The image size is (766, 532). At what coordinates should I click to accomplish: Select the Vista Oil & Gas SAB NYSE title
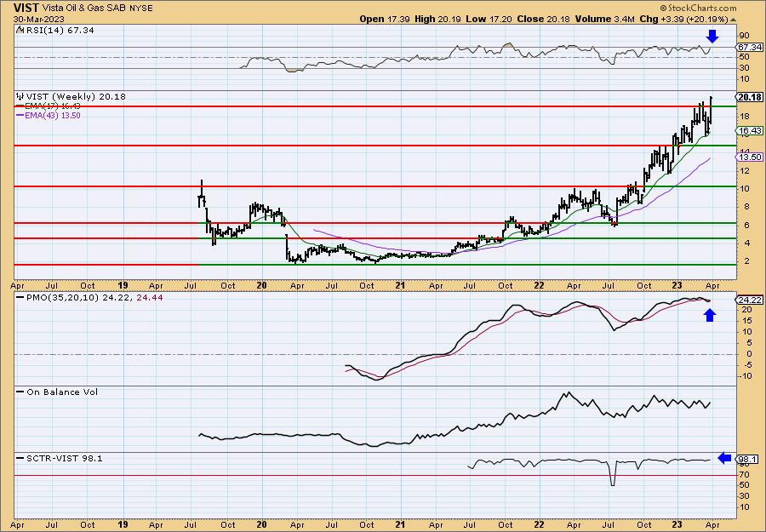pos(97,9)
